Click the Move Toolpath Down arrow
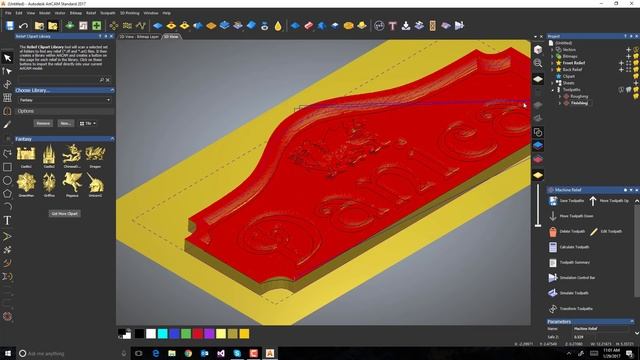640x360 pixels. 553,216
